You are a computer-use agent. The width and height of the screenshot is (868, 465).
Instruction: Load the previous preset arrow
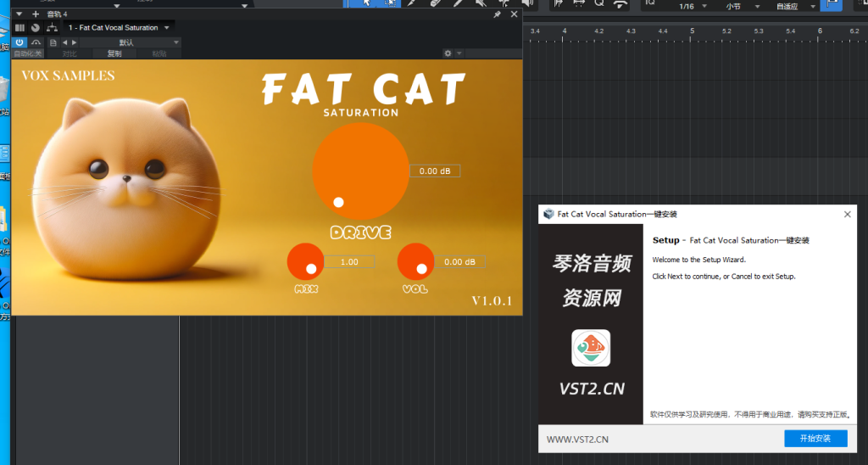64,42
